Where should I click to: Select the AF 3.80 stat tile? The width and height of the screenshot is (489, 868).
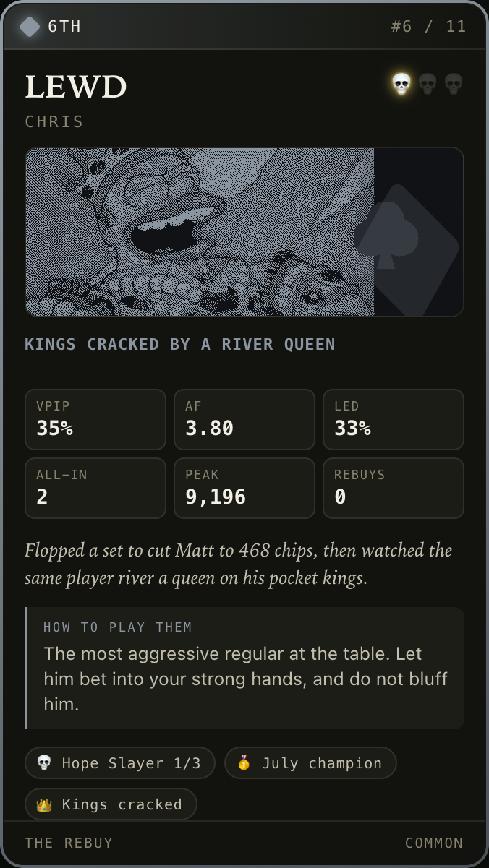click(x=244, y=420)
